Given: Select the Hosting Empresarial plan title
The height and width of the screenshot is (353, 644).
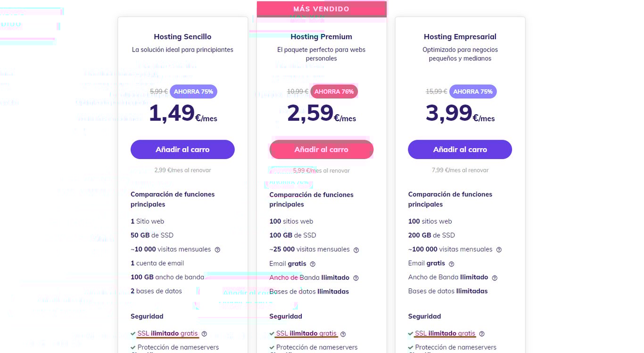Looking at the screenshot, I should click(460, 37).
